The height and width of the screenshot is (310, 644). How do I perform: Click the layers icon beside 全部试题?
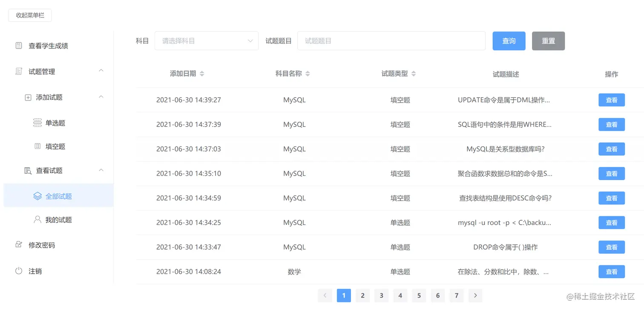(37, 196)
